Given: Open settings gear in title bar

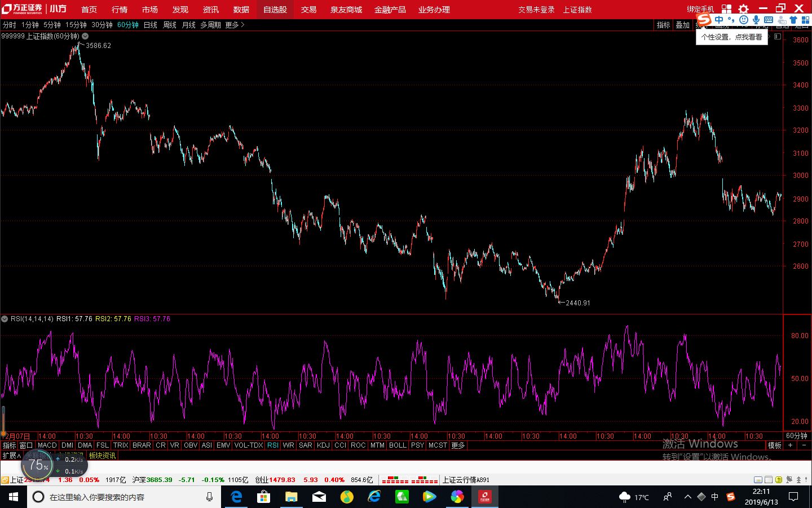Looking at the screenshot, I should (x=744, y=9).
